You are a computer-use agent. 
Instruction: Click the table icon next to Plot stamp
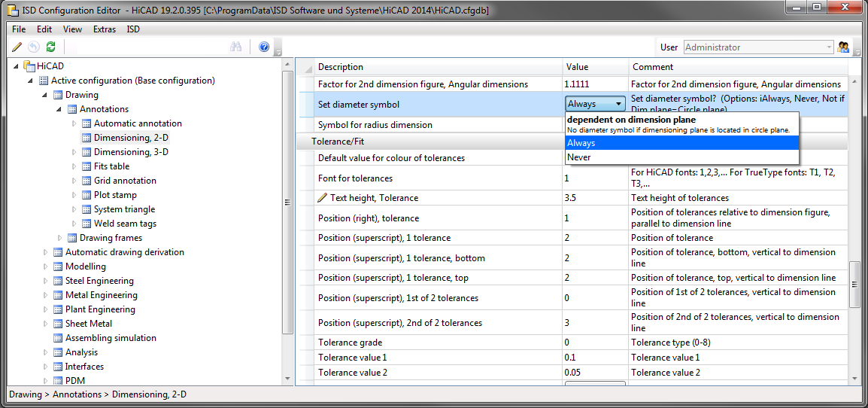click(86, 195)
